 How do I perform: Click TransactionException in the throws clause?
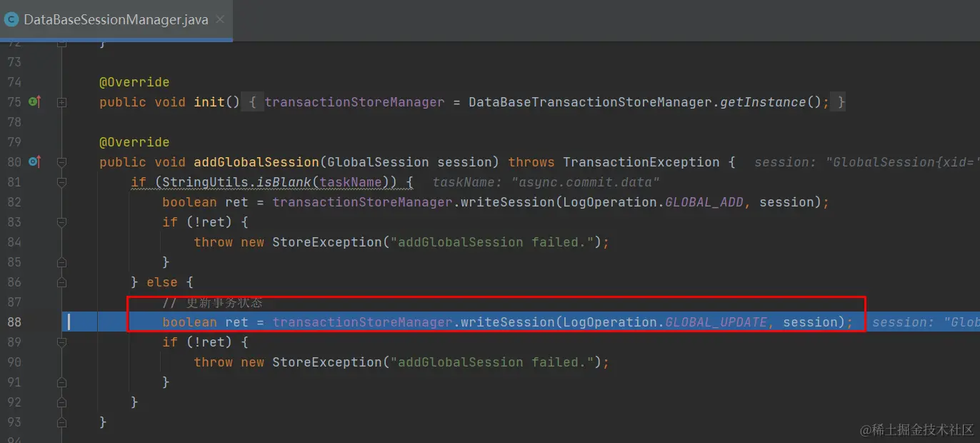(641, 162)
